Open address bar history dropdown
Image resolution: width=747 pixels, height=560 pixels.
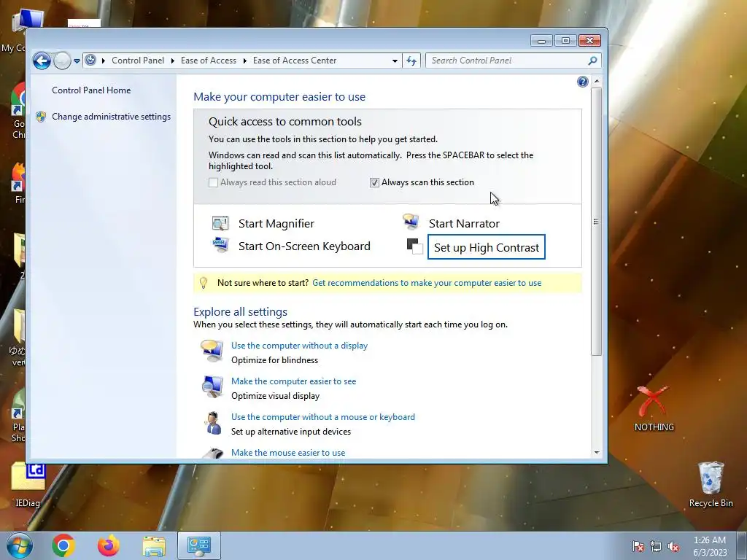point(395,61)
